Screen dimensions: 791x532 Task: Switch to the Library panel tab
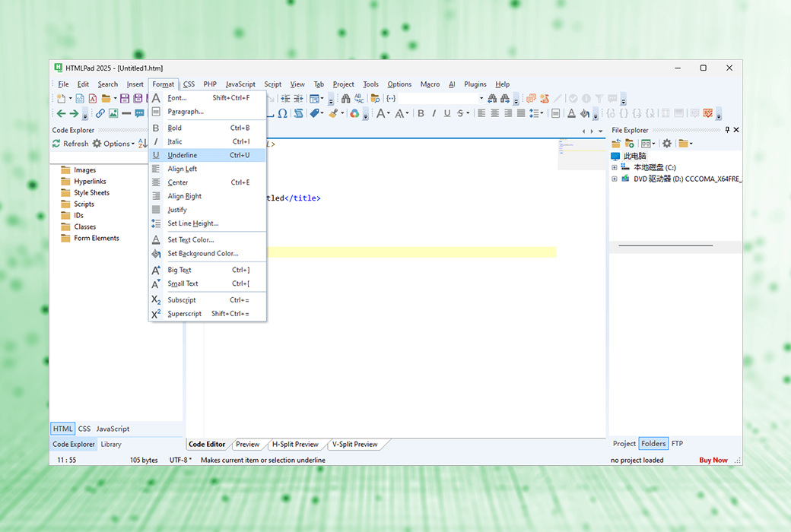[x=111, y=445]
